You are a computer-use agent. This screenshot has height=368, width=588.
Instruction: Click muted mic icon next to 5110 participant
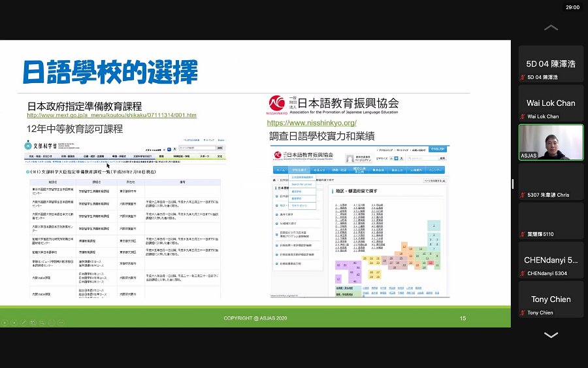click(523, 235)
